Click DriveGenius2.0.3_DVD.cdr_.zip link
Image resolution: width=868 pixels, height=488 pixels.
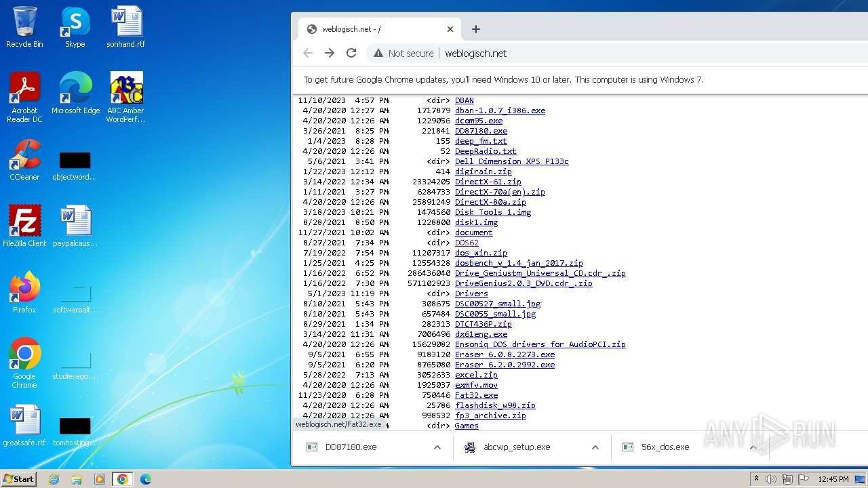coord(524,283)
